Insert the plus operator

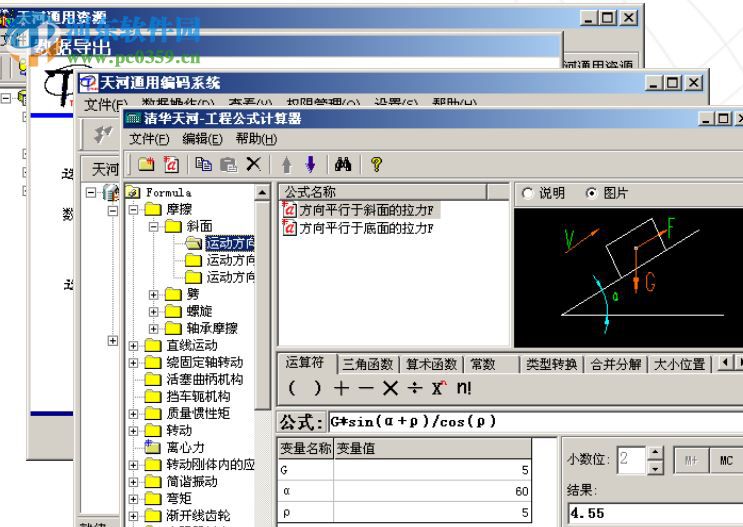pyautogui.click(x=341, y=388)
